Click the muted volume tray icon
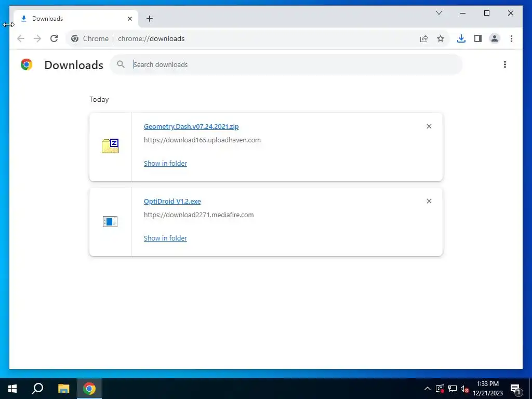The image size is (532, 399). [x=464, y=389]
